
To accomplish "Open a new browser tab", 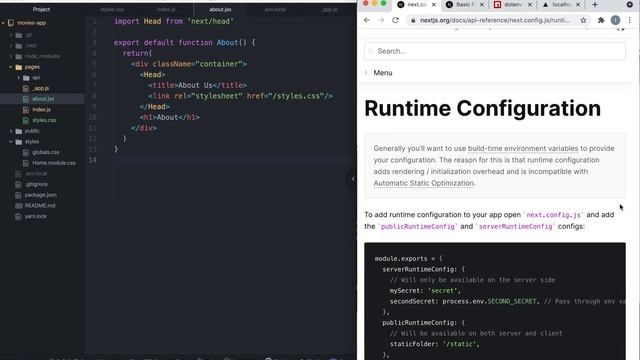I will click(x=595, y=4).
